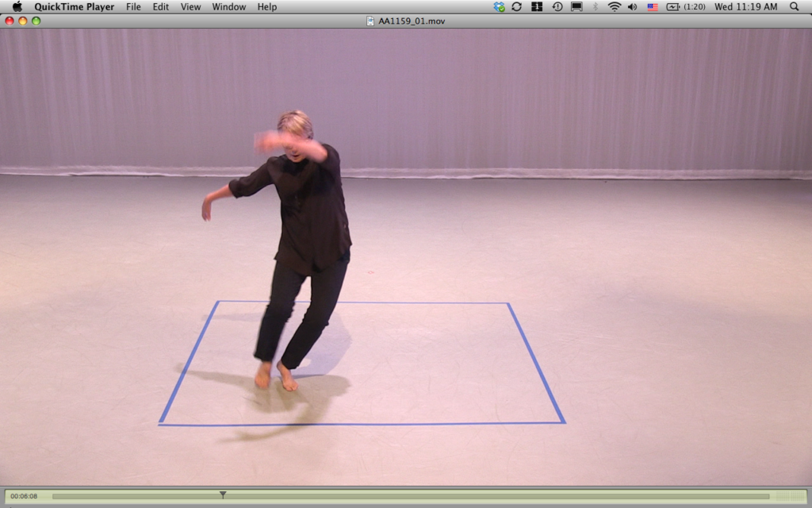This screenshot has height=508, width=812.
Task: Zoom the AA1159_01.mov window
Action: (36, 21)
